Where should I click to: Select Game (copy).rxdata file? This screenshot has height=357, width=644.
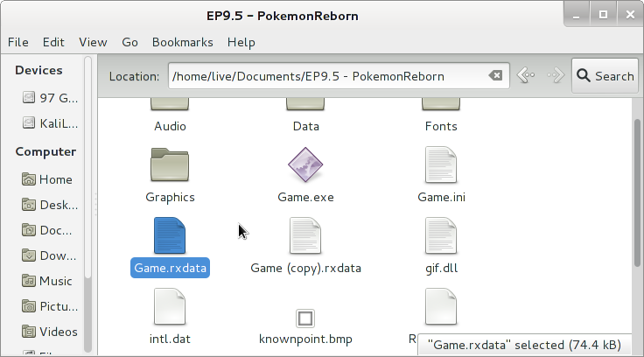305,236
